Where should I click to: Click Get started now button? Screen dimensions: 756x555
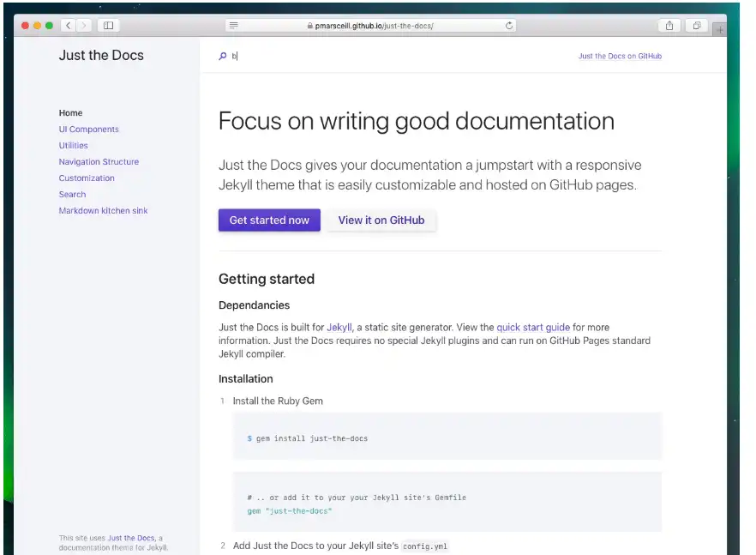(269, 220)
